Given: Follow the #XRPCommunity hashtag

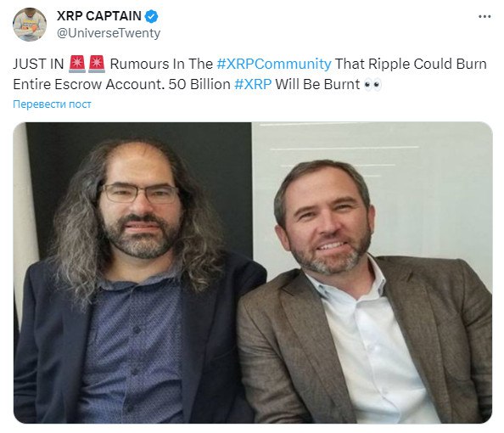Looking at the screenshot, I should (x=274, y=64).
